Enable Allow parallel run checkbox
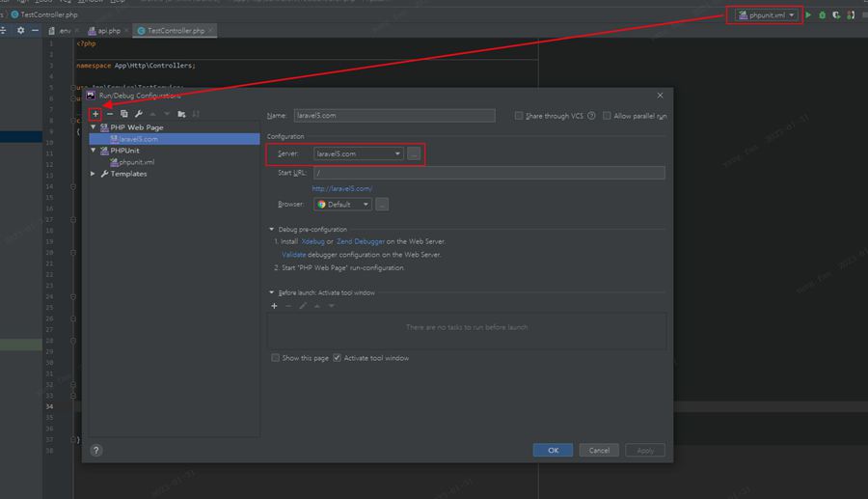Viewport: 868px width, 499px height. click(x=607, y=116)
